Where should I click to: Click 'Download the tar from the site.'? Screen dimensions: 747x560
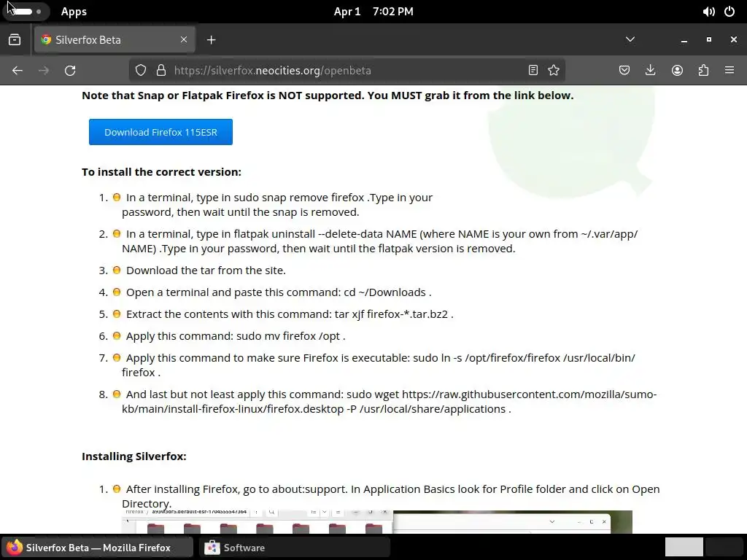(x=206, y=270)
